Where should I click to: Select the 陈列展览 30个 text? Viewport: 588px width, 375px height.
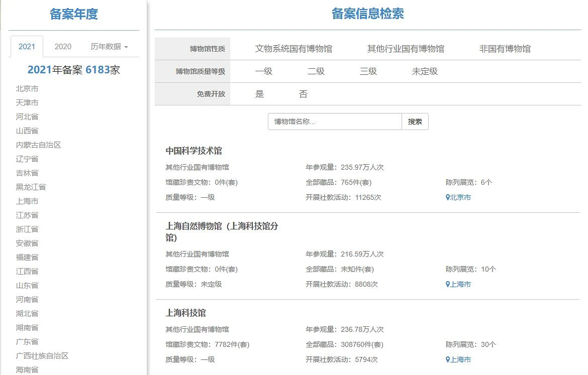[x=470, y=345]
